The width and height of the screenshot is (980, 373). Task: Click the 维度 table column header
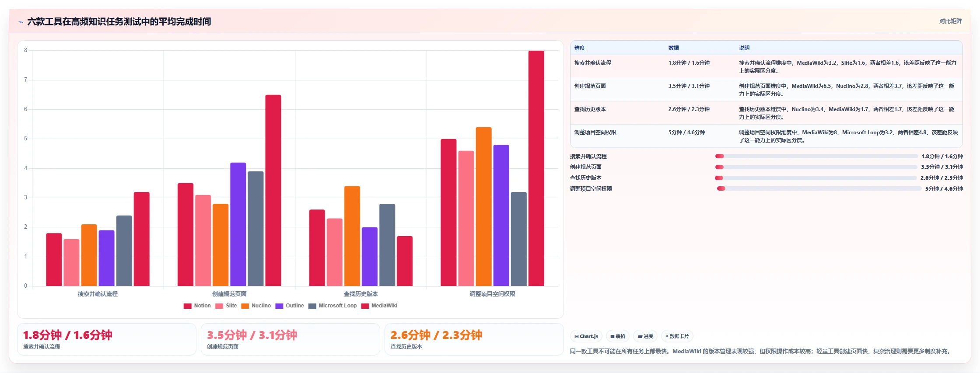tap(579, 48)
